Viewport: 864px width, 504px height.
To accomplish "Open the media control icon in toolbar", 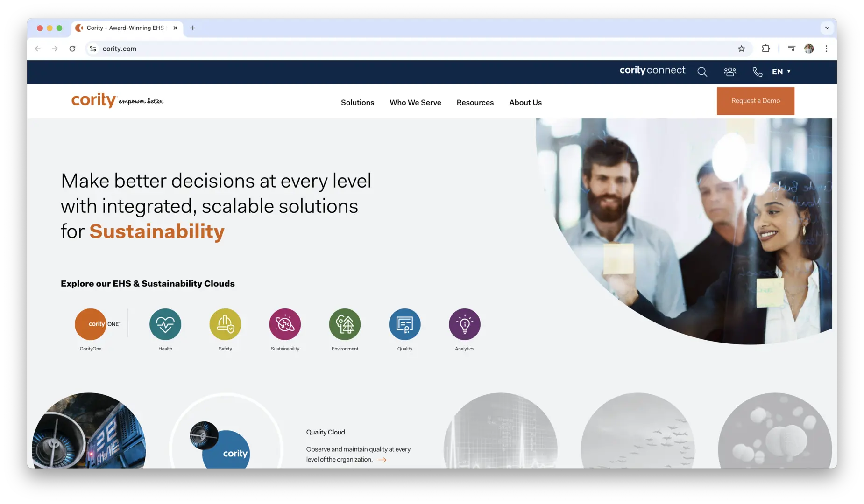I will [x=791, y=49].
